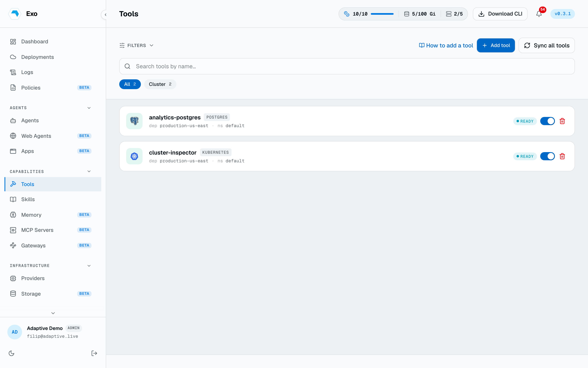The height and width of the screenshot is (368, 588).
Task: Click the READY status of analytics-postgres
Action: 525,121
